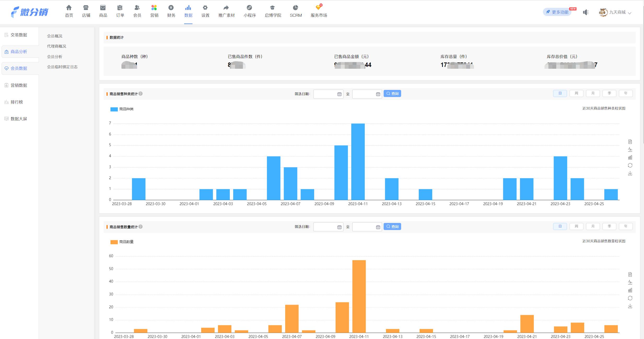
Task: Click the help icon beside 商品销售种类统计
Action: click(x=140, y=94)
